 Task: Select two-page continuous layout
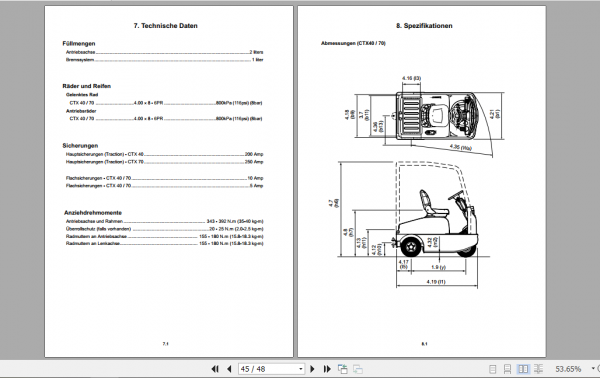coord(538,369)
